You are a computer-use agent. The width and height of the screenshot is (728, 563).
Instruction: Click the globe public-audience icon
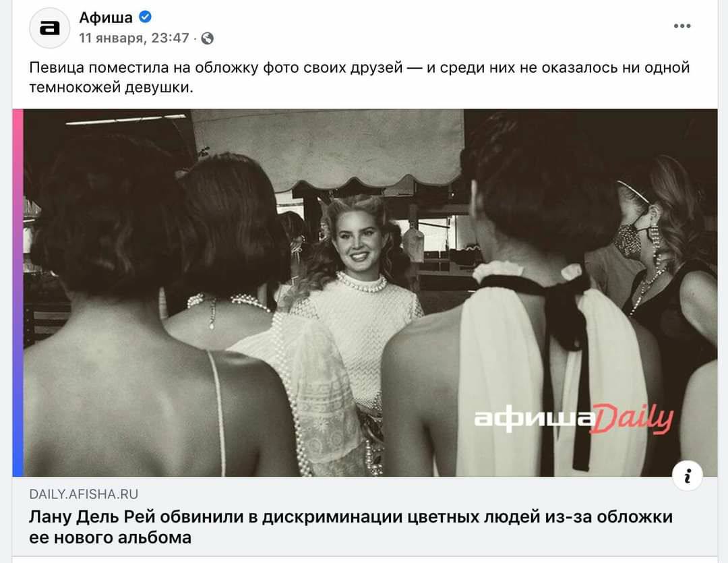click(x=208, y=38)
